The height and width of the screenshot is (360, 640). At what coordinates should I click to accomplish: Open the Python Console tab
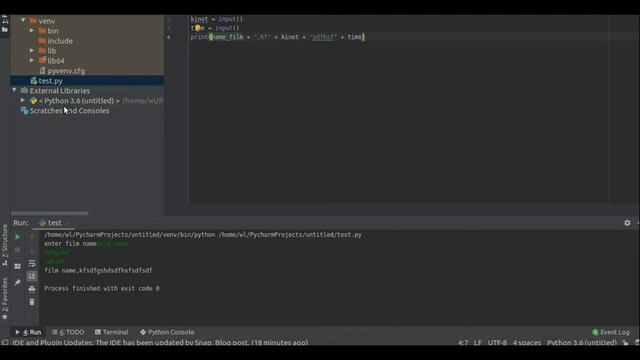tap(167, 332)
